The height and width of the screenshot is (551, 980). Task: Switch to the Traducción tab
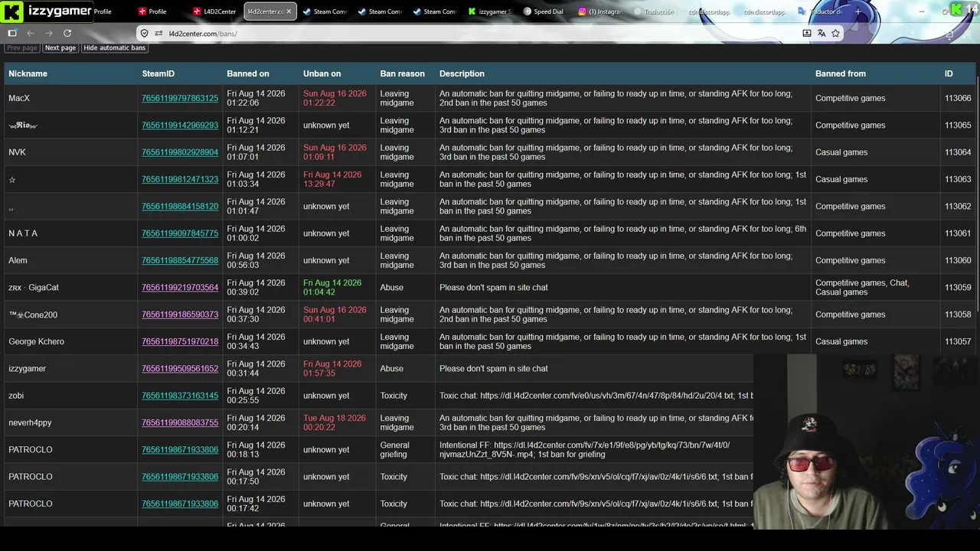tap(655, 11)
